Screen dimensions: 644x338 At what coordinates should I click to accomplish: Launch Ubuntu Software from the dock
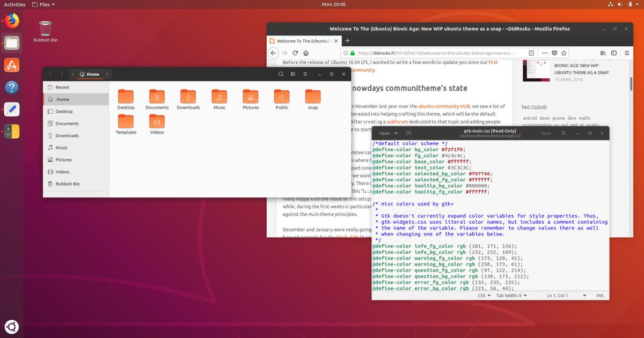[x=11, y=64]
